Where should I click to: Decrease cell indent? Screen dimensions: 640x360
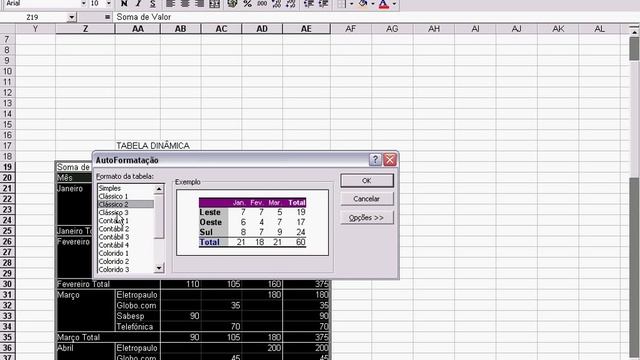tap(309, 4)
